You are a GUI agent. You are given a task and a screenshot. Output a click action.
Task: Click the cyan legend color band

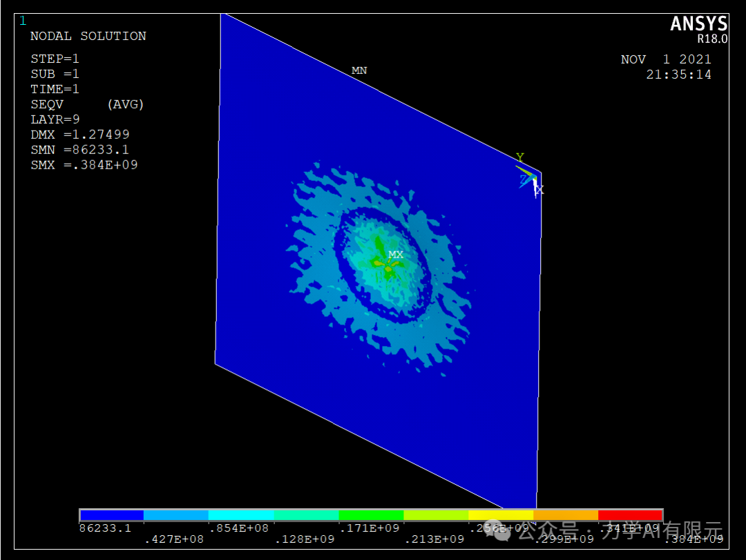tap(241, 515)
